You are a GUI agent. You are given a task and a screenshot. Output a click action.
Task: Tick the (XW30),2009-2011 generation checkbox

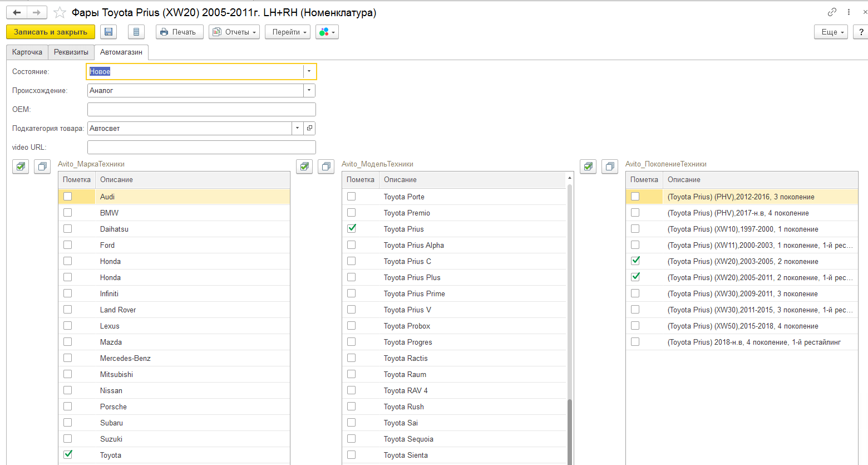point(635,293)
